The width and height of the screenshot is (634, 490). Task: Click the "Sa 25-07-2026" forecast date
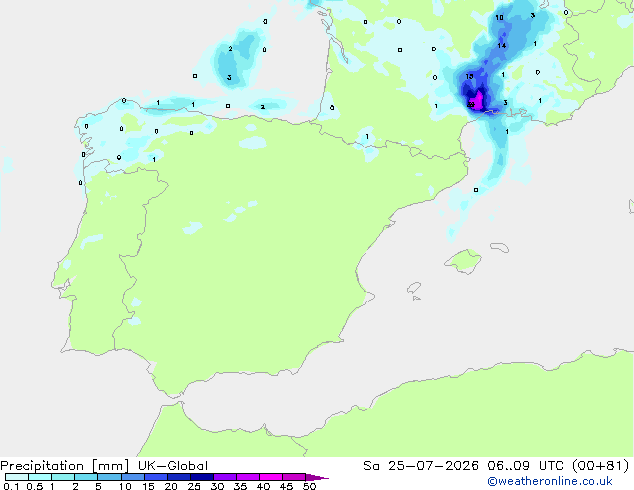tap(421, 466)
